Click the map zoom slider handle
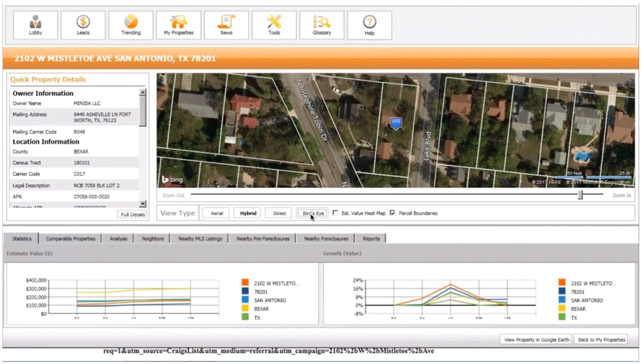 coord(580,195)
